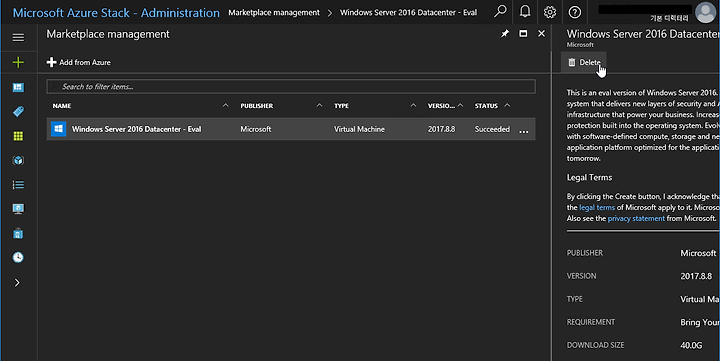The height and width of the screenshot is (361, 720).
Task: Open the Dashboard icon in sidebar
Action: pos(18,87)
